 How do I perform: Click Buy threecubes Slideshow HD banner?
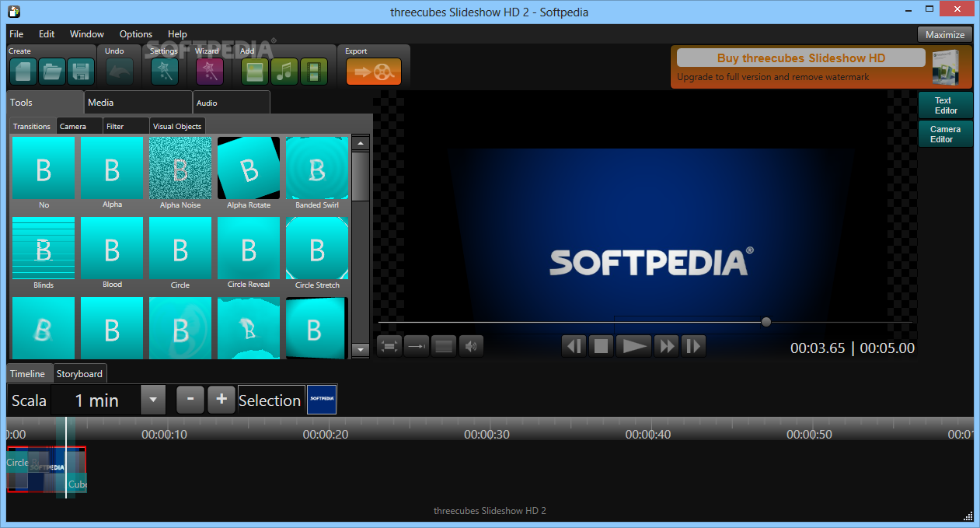(801, 58)
